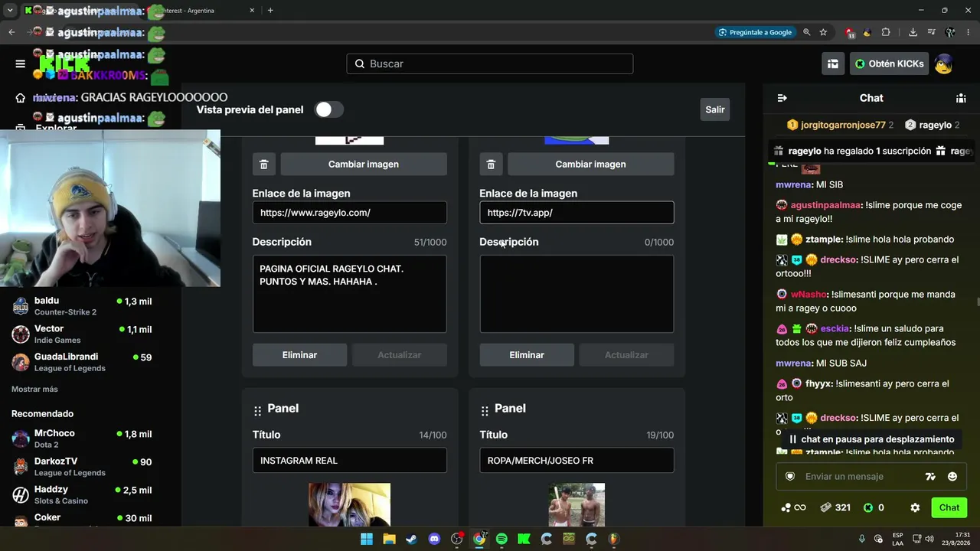Click Salir to exit panel editing
980x551 pixels.
click(x=715, y=109)
